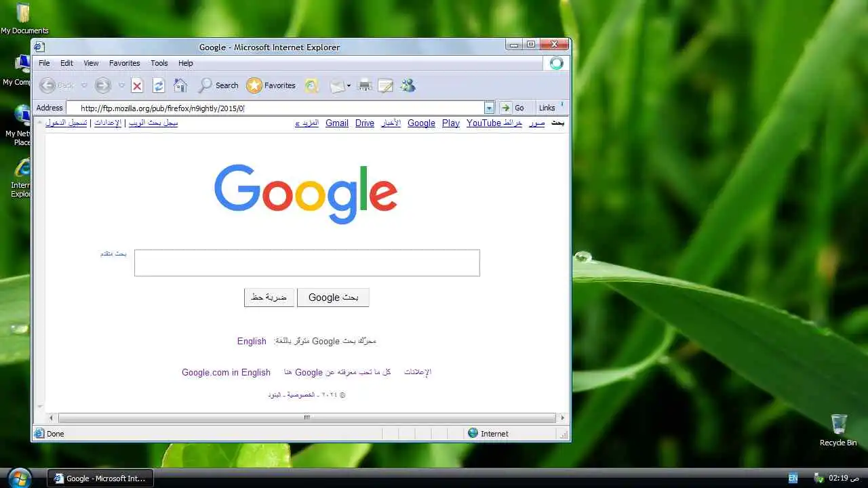Click the Arabic News link (الأخبار)
The height and width of the screenshot is (488, 868).
[391, 123]
